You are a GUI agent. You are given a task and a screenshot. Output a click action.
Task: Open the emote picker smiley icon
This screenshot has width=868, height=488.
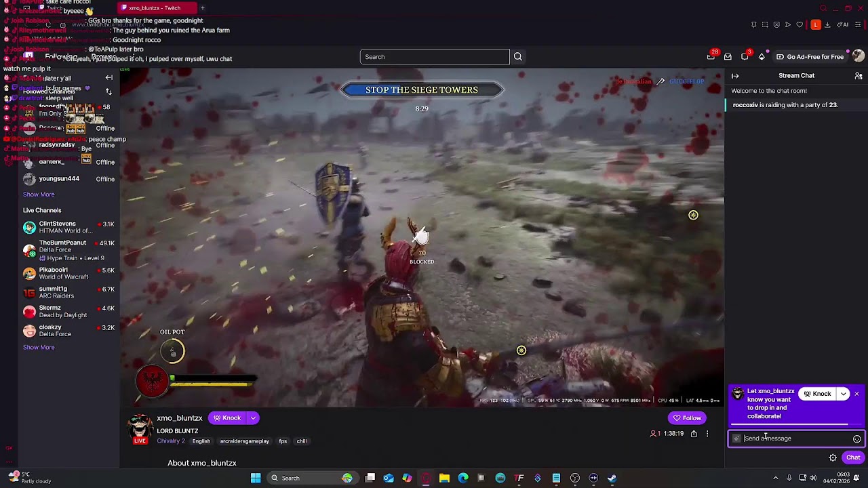[856, 439]
